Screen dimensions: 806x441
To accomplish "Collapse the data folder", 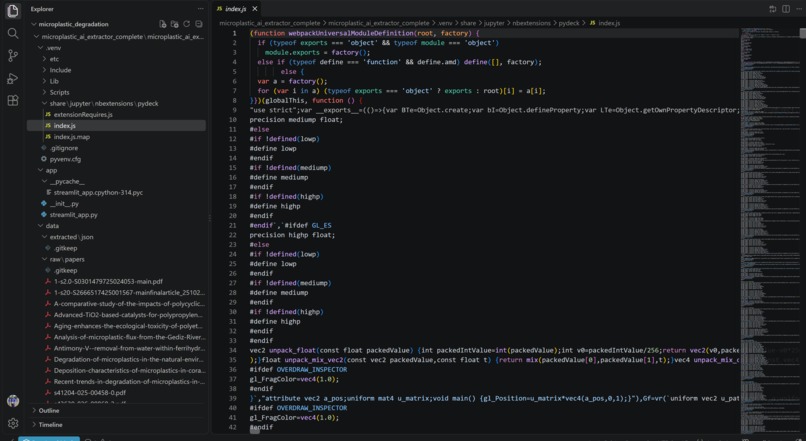I will [40, 226].
